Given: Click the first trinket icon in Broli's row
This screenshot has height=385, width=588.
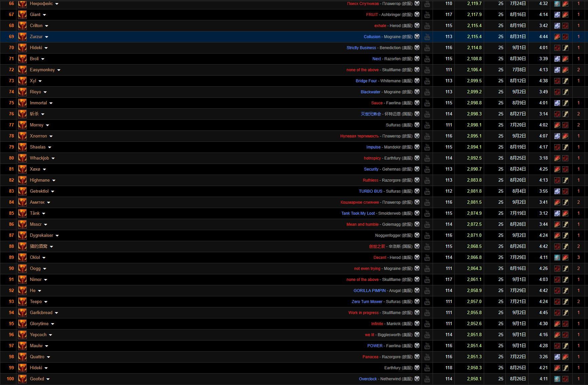Looking at the screenshot, I should tap(557, 59).
